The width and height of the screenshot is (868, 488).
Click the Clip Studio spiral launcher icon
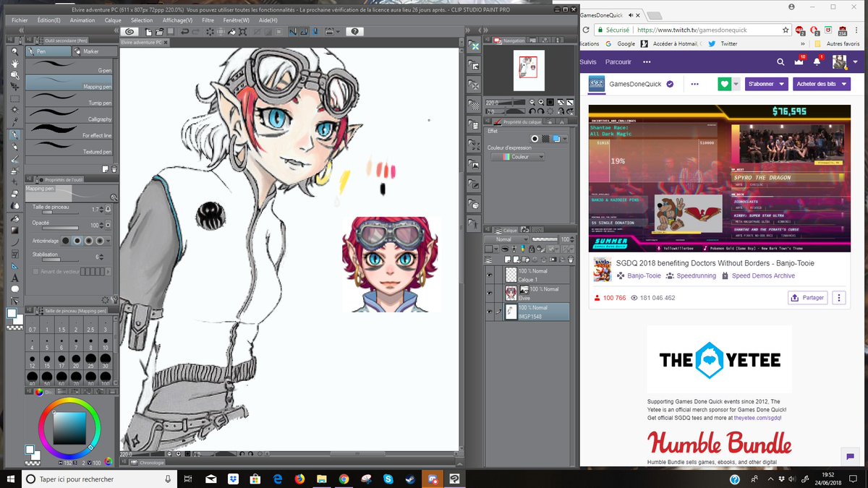pos(130,31)
